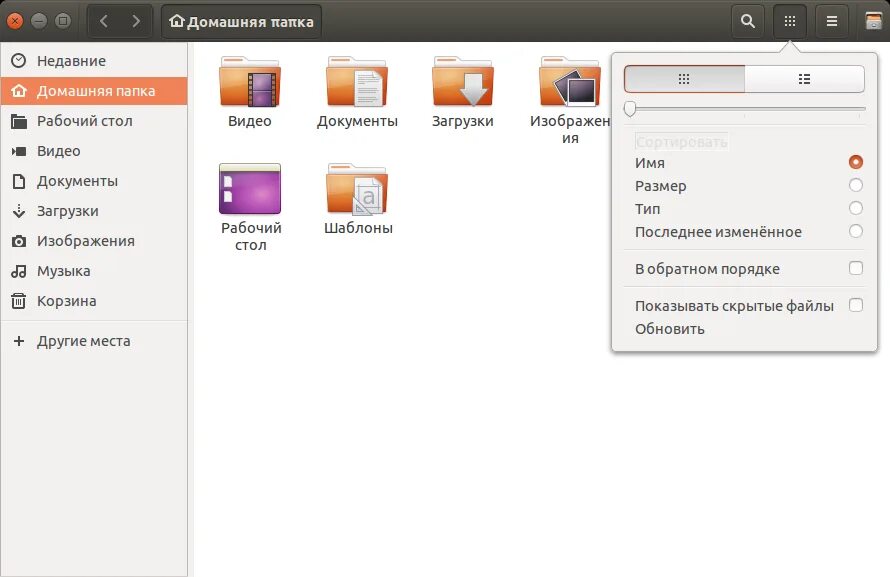Image resolution: width=890 pixels, height=577 pixels.
Task: Click the Шаблоны folder name label
Action: click(x=358, y=228)
